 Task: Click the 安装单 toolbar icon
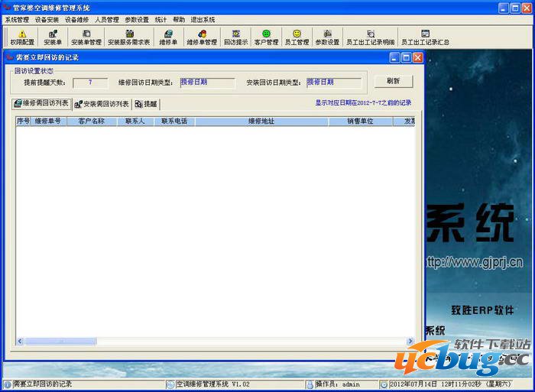53,37
